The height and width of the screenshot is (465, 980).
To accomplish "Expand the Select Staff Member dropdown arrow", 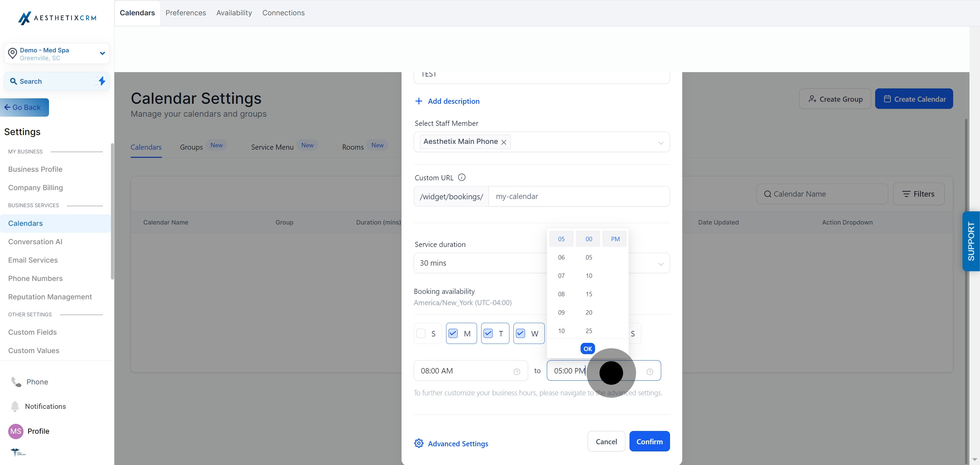I will pos(661,143).
